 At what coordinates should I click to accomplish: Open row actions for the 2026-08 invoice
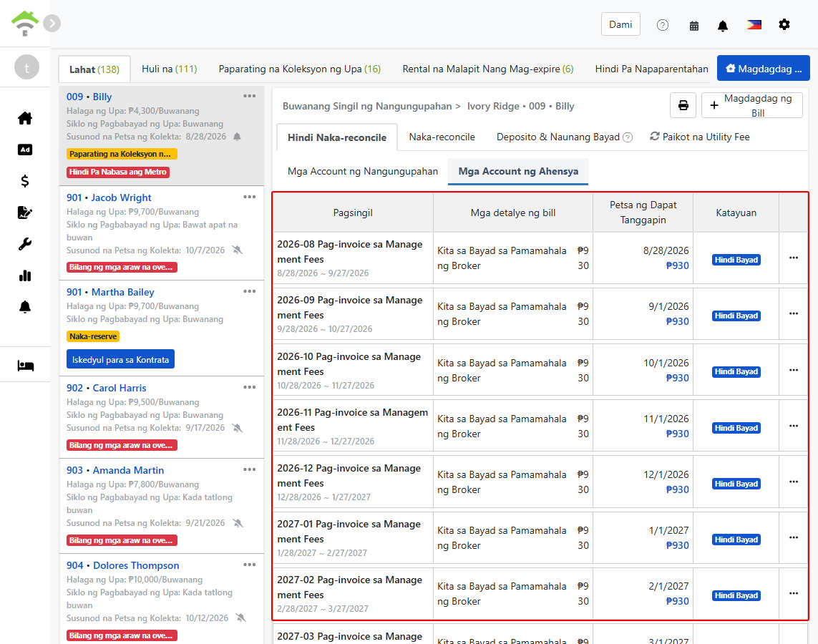(794, 258)
